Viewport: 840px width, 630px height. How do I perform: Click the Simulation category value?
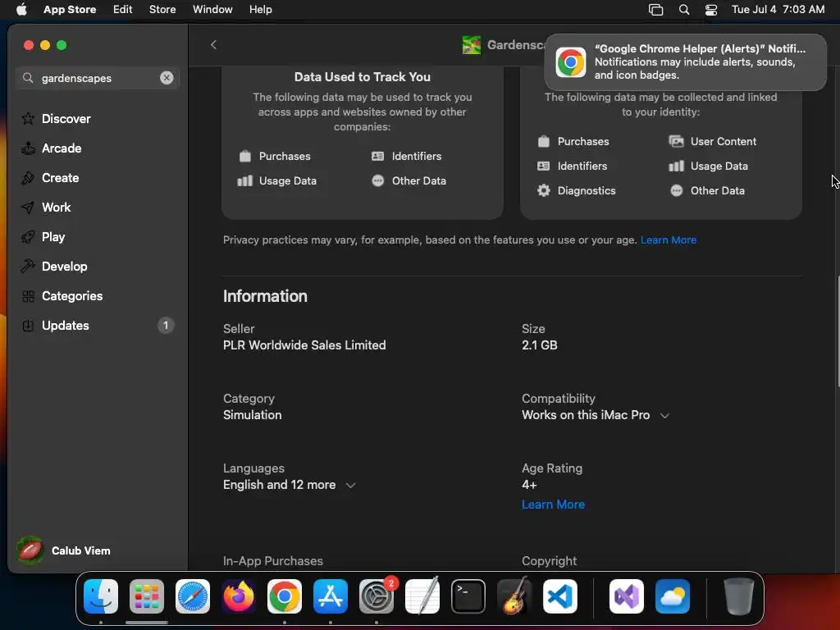tap(253, 414)
